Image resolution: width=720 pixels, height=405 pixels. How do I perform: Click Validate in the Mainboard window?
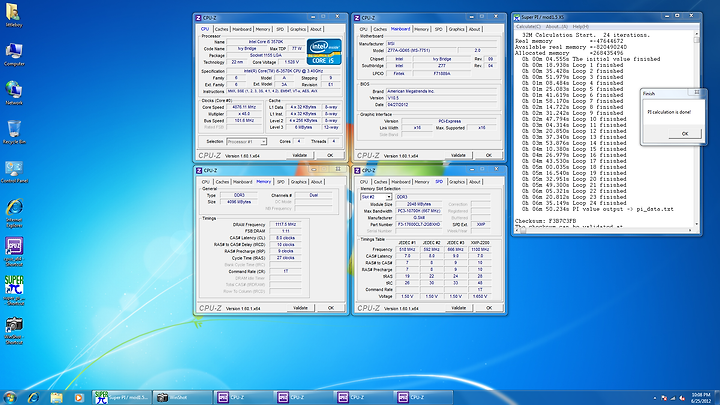[x=458, y=155]
